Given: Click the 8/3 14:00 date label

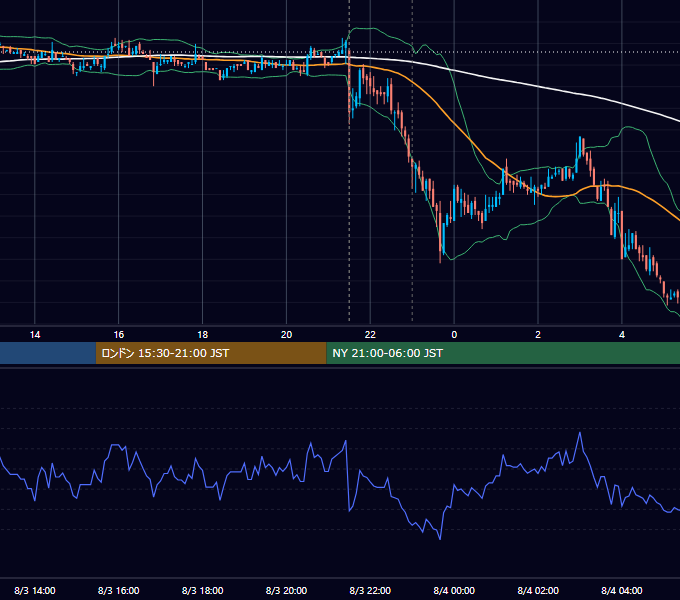Looking at the screenshot, I should (35, 590).
